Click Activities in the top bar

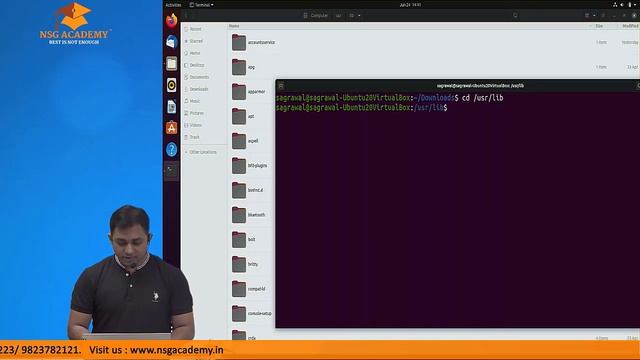173,5
